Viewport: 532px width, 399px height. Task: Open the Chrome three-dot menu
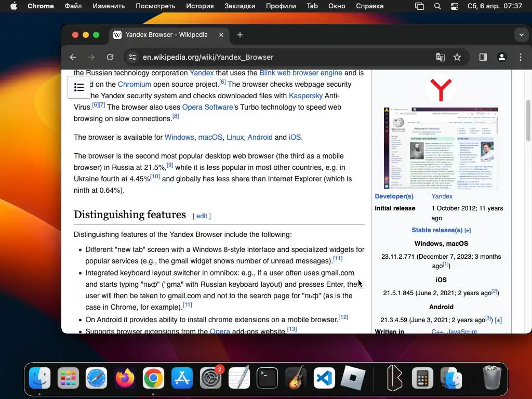click(x=521, y=57)
